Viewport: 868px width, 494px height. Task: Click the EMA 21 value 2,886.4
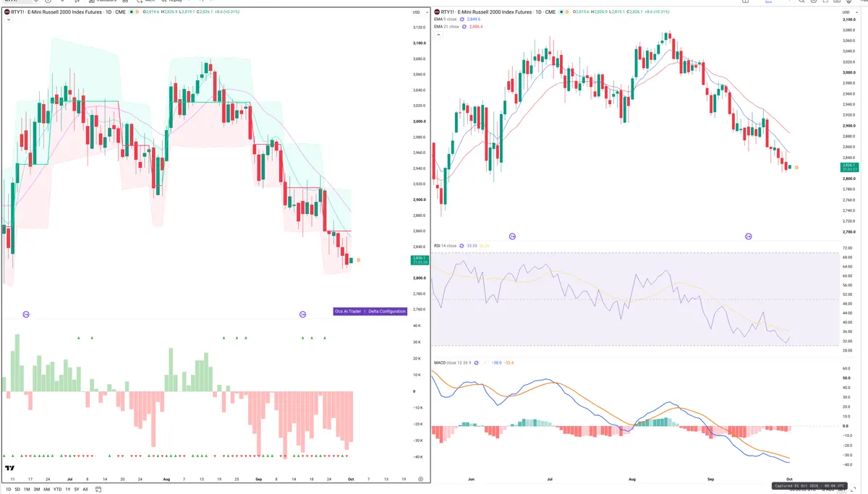tap(476, 27)
